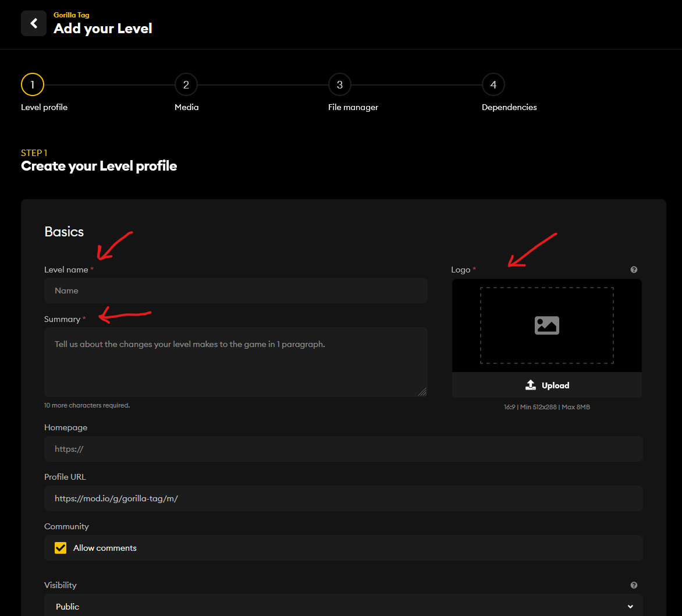Click the Upload logo button
Image resolution: width=682 pixels, height=616 pixels.
pyautogui.click(x=546, y=385)
